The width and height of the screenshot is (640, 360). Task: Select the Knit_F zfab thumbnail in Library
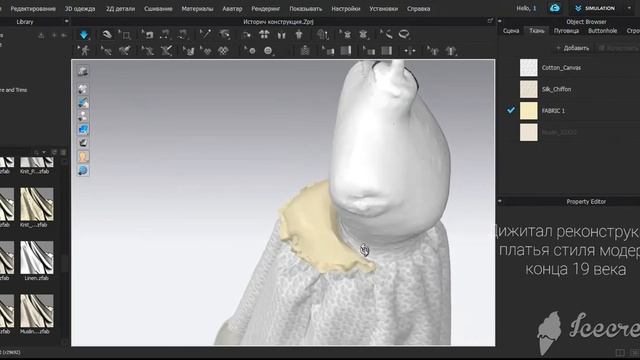pos(37,162)
